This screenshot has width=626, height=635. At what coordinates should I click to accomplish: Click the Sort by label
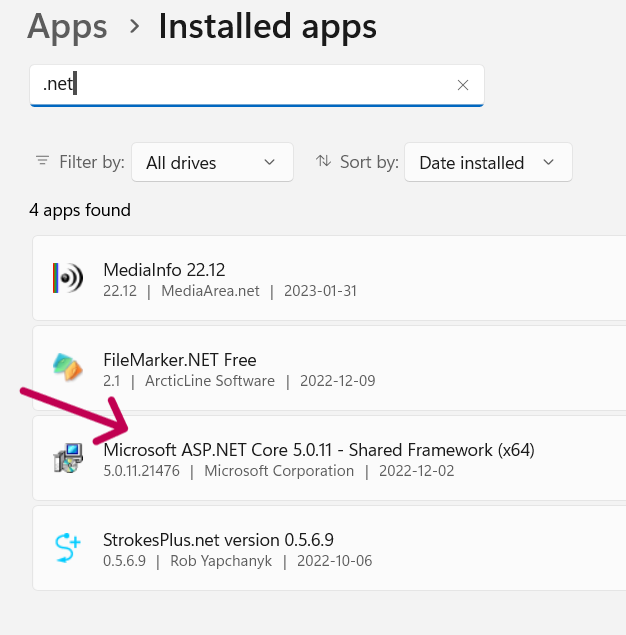pos(369,162)
